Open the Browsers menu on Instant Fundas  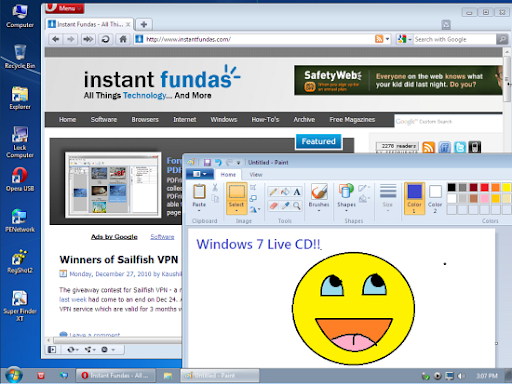point(145,120)
